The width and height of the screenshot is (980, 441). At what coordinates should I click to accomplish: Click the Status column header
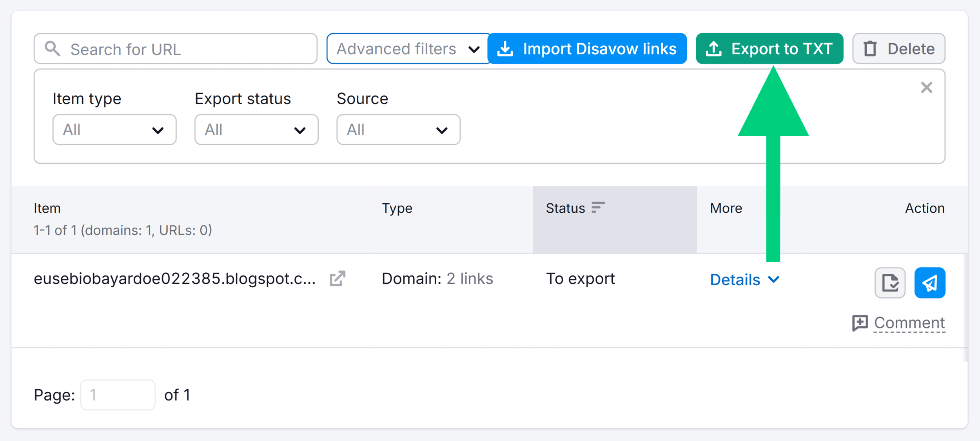point(566,208)
